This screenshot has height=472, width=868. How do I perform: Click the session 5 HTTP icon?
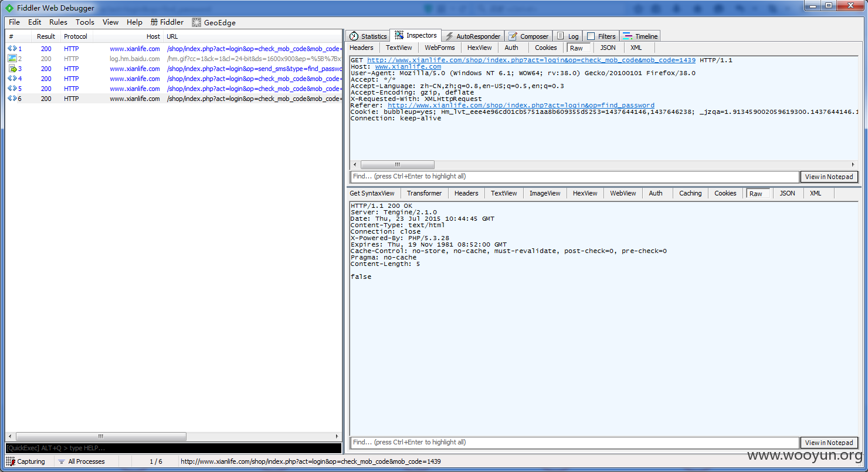12,89
